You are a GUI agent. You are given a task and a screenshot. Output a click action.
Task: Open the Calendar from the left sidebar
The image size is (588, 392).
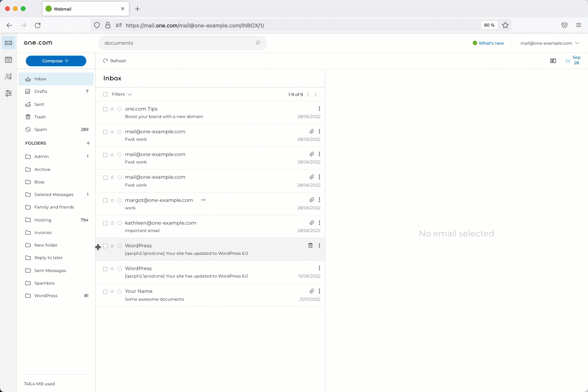(8, 60)
